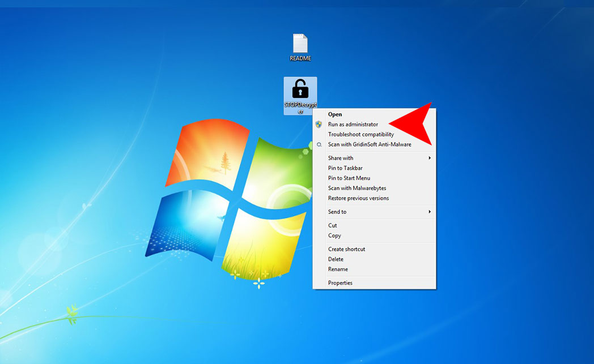Click the GridinSoft Anti-Malware scan icon
This screenshot has width=594, height=364.
pos(319,145)
